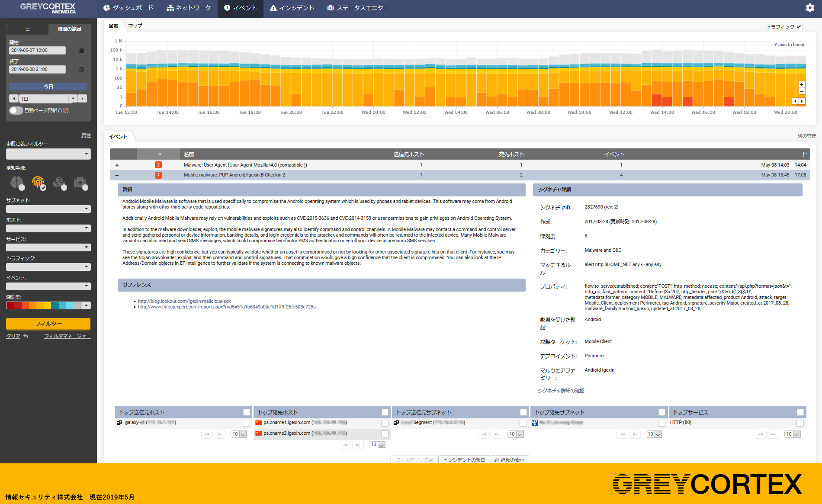Open フィルタマネージャー filter manager link
Image resolution: width=822 pixels, height=504 pixels.
pyautogui.click(x=67, y=336)
